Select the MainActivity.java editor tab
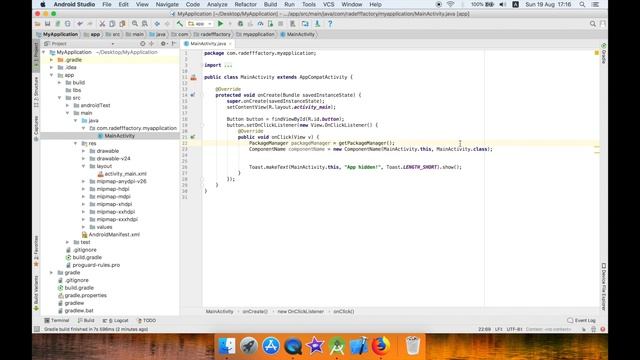The width and height of the screenshot is (640, 360). pyautogui.click(x=208, y=43)
